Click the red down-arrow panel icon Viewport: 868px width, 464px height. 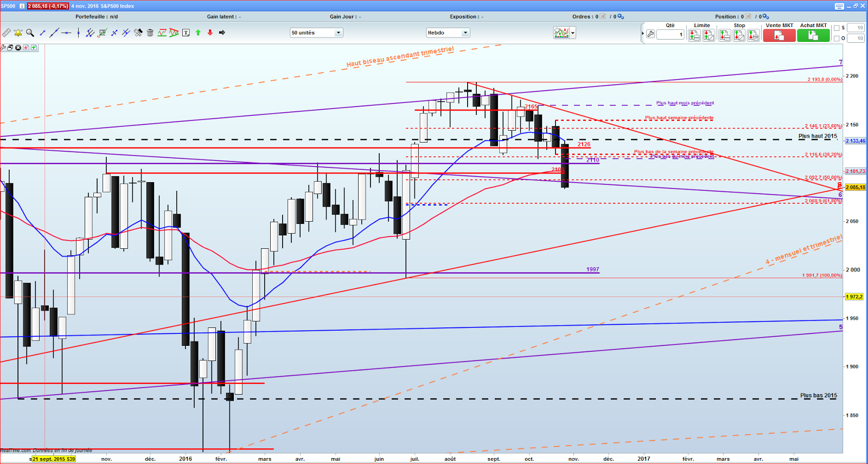tap(25, 48)
